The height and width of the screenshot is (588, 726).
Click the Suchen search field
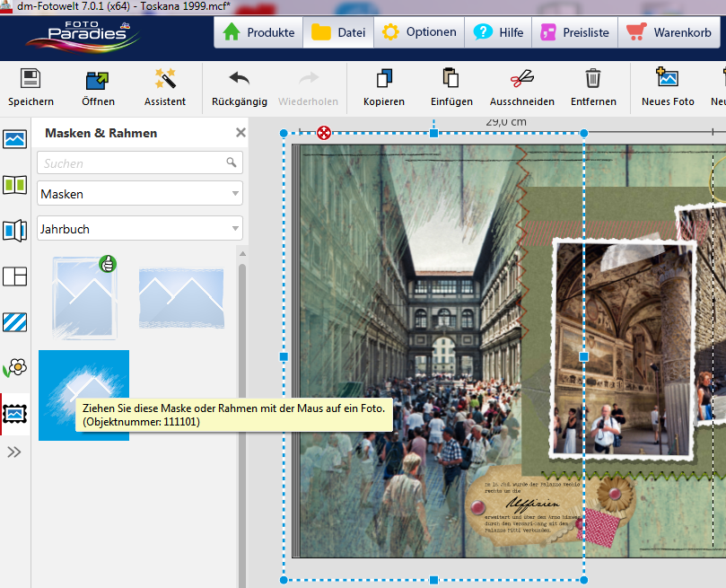point(130,163)
